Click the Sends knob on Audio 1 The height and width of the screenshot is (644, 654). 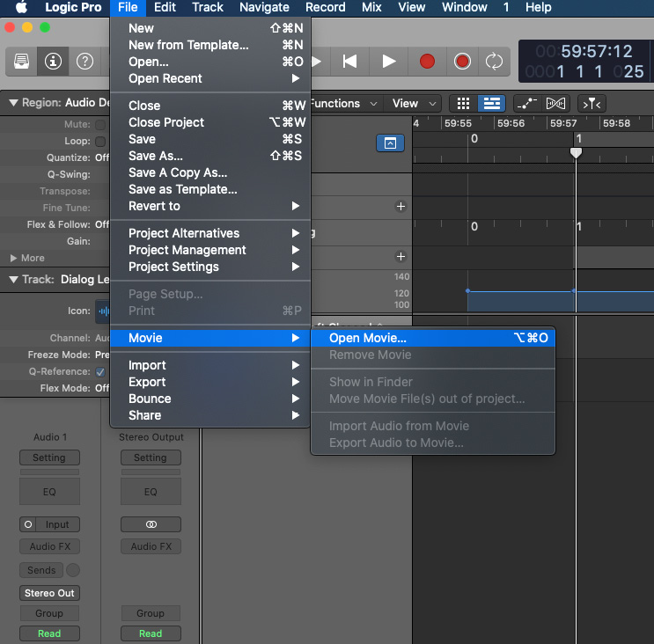[73, 570]
